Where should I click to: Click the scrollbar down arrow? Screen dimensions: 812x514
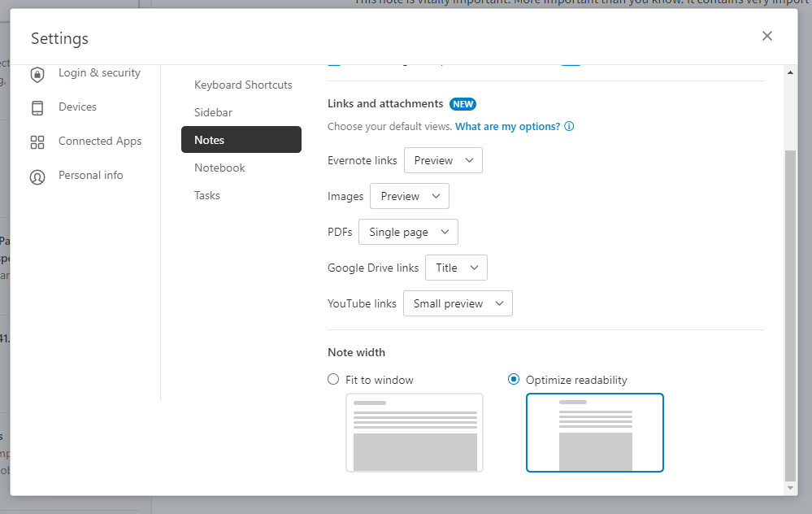pyautogui.click(x=790, y=488)
